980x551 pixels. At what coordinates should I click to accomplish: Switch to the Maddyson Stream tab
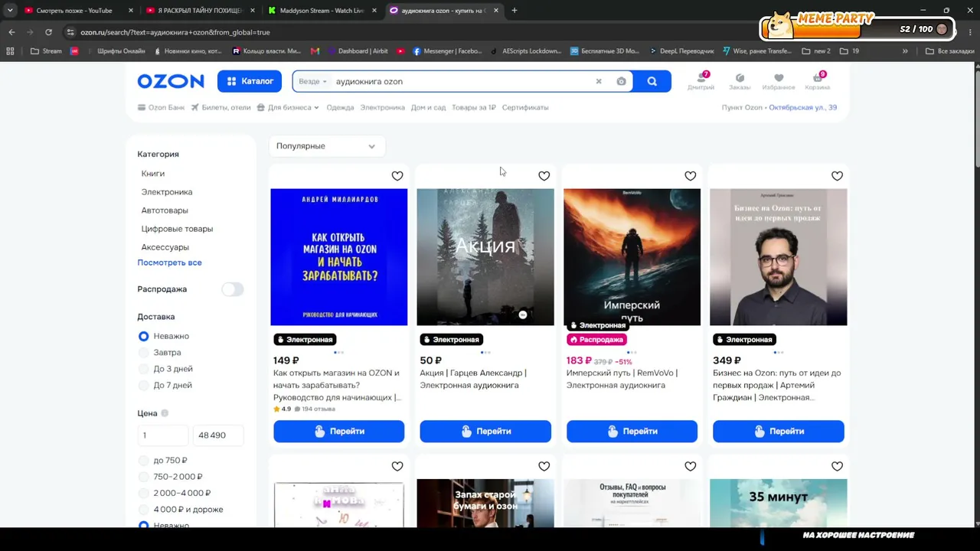click(322, 11)
